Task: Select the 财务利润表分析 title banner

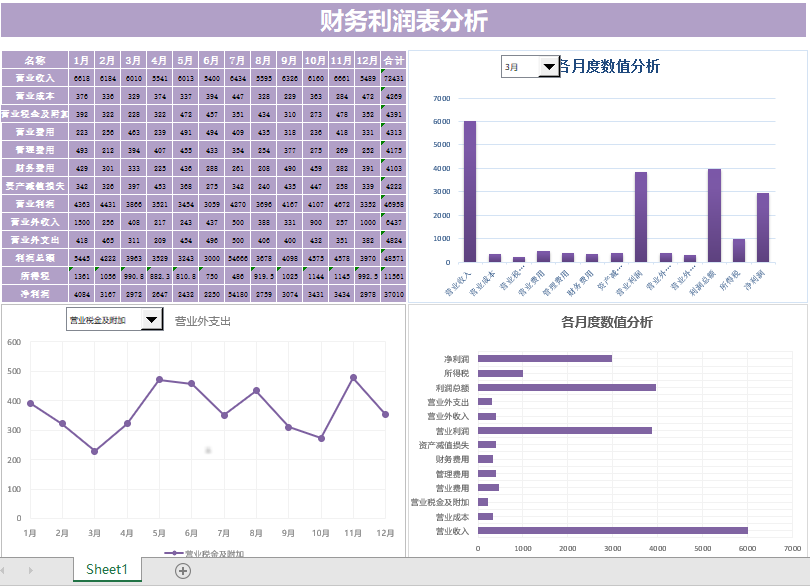Action: 403,20
